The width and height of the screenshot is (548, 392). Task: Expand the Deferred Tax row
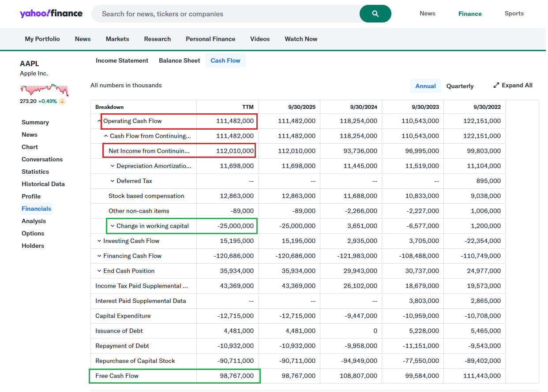[x=113, y=181]
